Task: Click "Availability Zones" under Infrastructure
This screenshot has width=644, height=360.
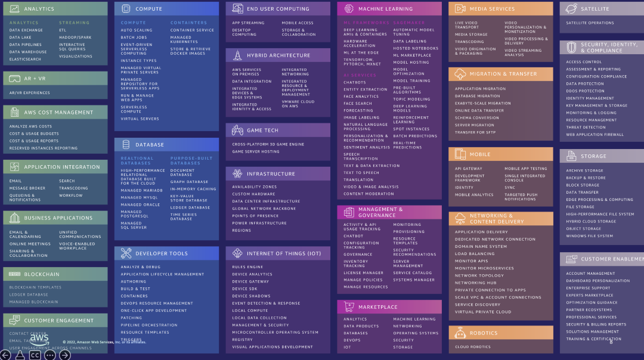Action: [255, 187]
